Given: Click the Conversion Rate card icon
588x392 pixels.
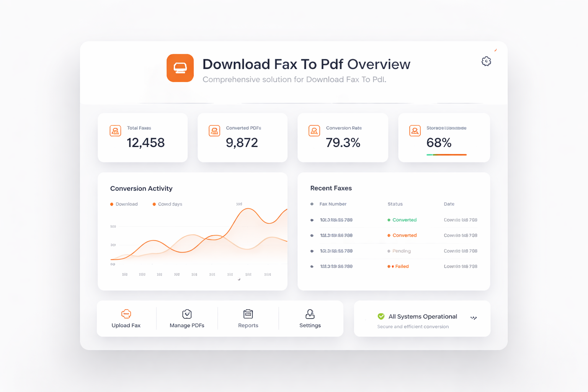Looking at the screenshot, I should [314, 131].
